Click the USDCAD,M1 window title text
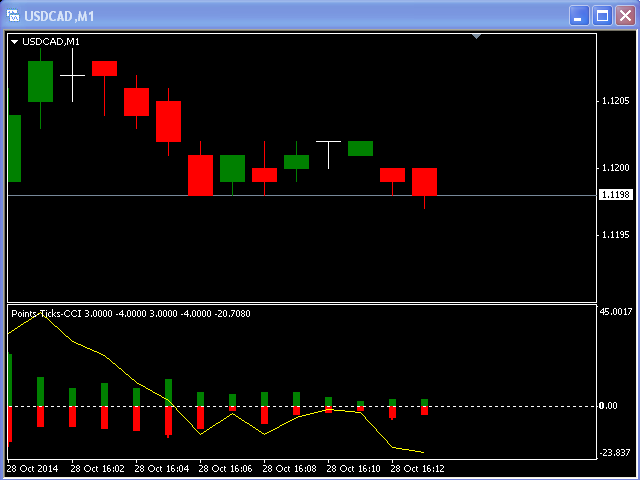640x480 pixels. [61, 16]
